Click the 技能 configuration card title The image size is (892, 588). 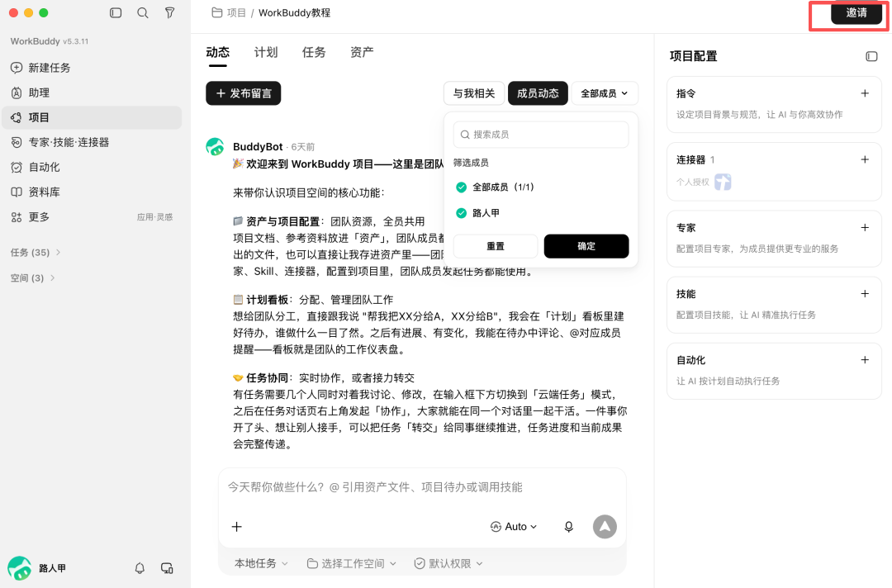click(x=686, y=294)
